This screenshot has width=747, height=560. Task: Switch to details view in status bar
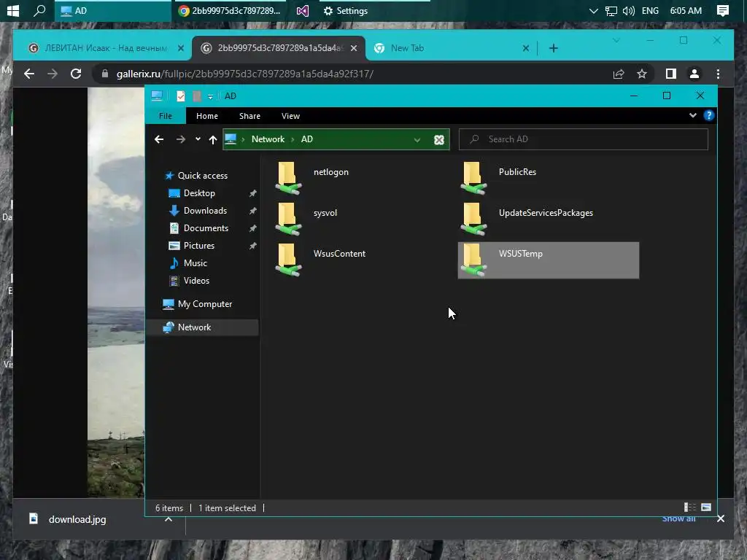click(x=690, y=507)
